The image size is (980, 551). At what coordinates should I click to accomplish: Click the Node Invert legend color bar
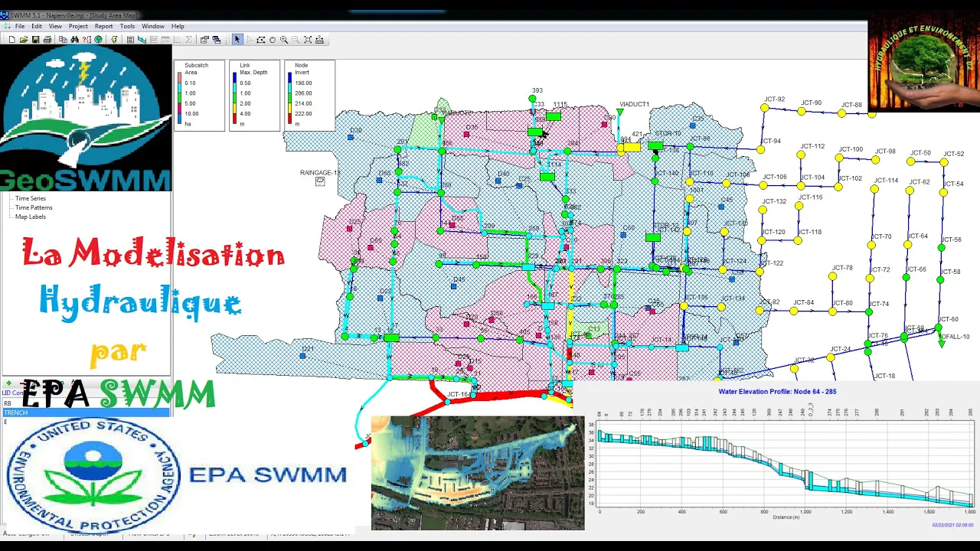(289, 98)
